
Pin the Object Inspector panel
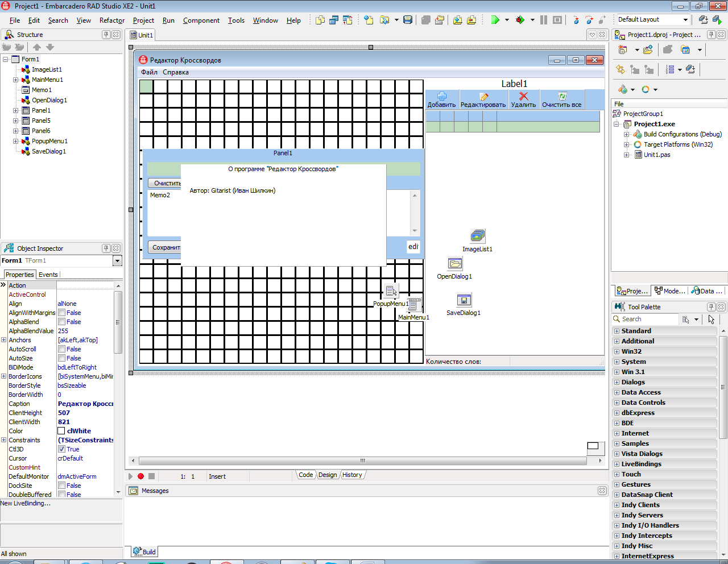point(106,248)
